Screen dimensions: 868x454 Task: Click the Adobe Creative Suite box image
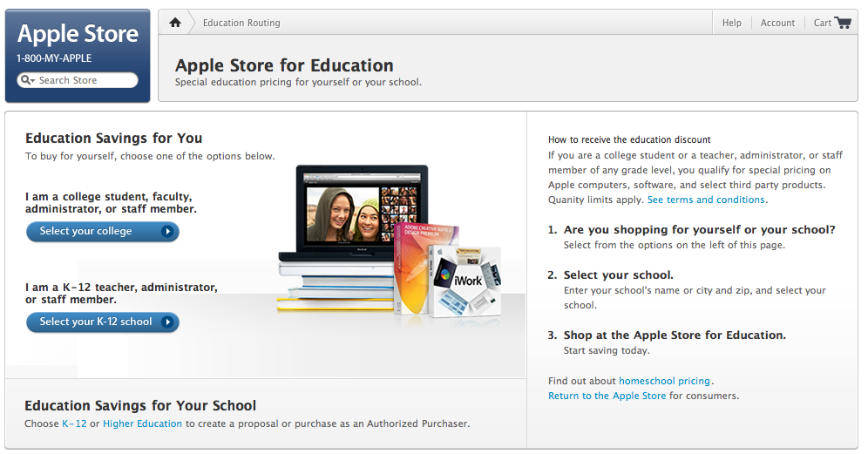point(424,268)
